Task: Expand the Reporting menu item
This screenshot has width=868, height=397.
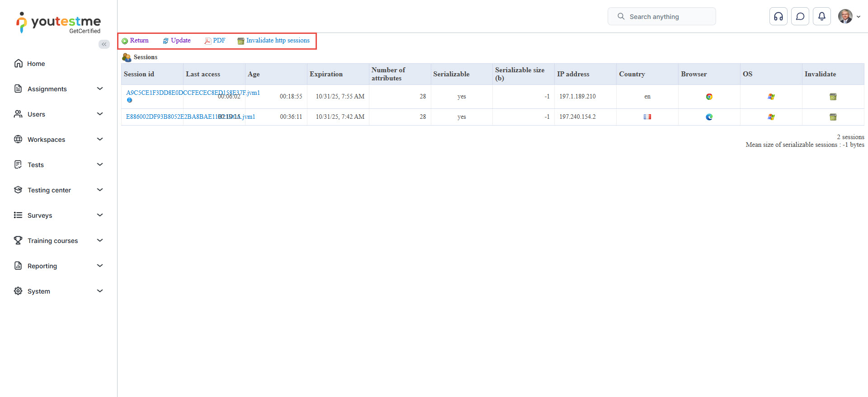Action: tap(59, 266)
